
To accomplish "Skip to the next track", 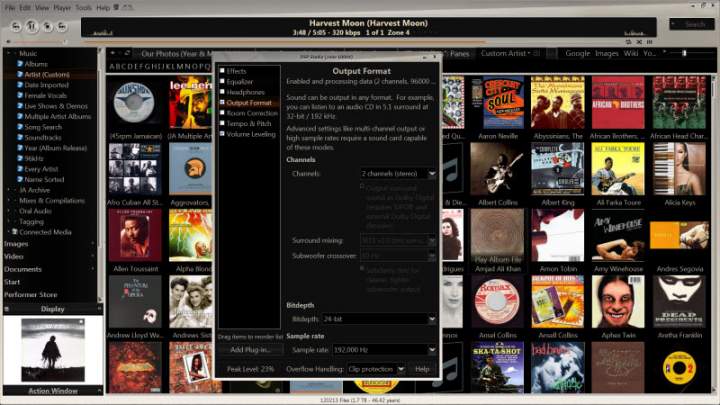I will coord(61,27).
